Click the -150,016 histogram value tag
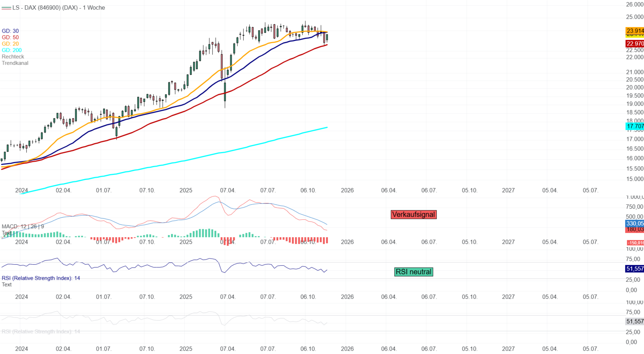The width and height of the screenshot is (644, 354). point(635,243)
